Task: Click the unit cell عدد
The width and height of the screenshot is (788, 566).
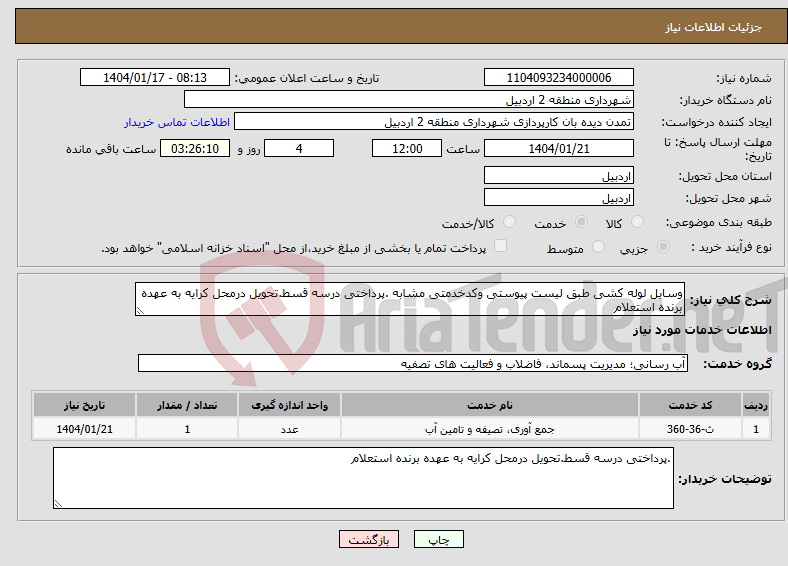Action: pos(289,429)
